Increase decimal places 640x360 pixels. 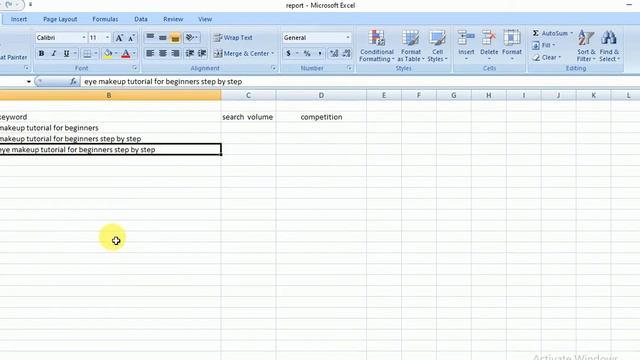coord(334,53)
